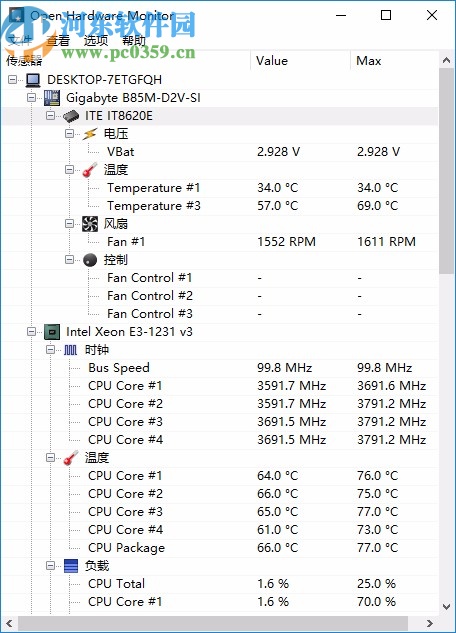
Task: Select the Temperature #1 row
Action: (220, 188)
